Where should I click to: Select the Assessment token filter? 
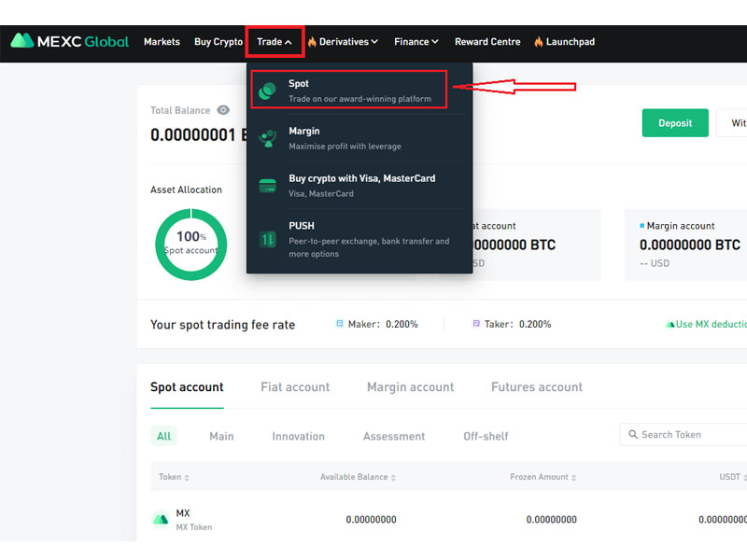click(394, 436)
